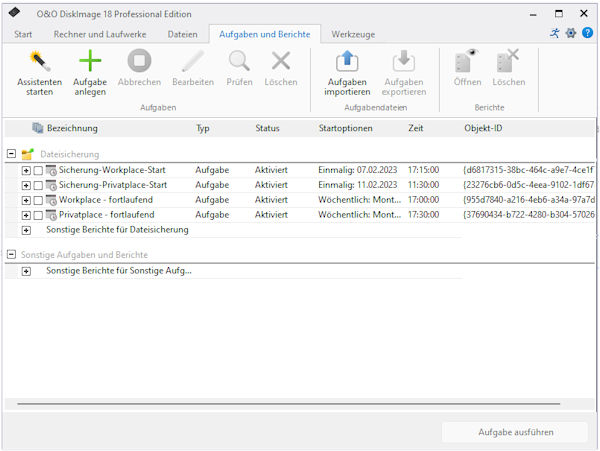Select Workplace - fortlaufend task name
600x451 pixels.
coord(106,200)
